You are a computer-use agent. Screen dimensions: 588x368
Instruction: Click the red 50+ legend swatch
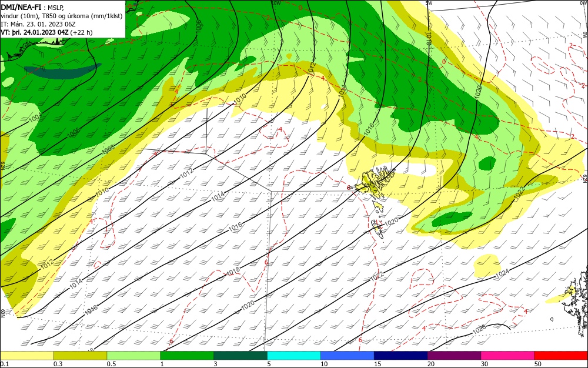[561, 356]
